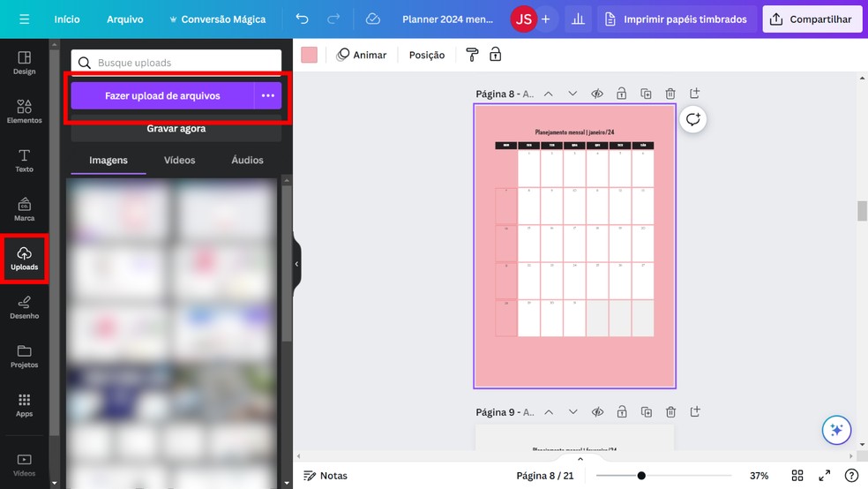This screenshot has height=489, width=868.
Task: Open the JS profile avatar
Action: (523, 19)
